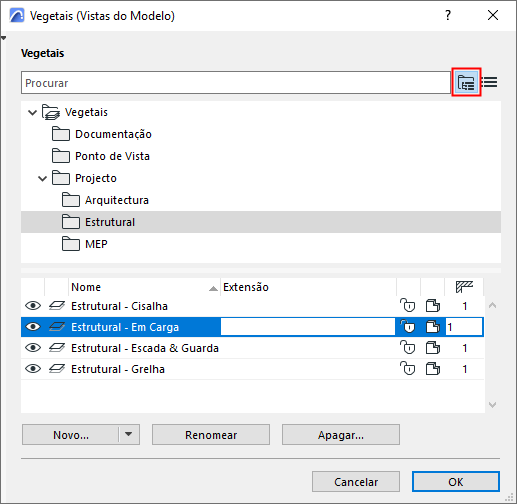
Task: Sort by Nome column ascending arrow
Action: pos(213,288)
